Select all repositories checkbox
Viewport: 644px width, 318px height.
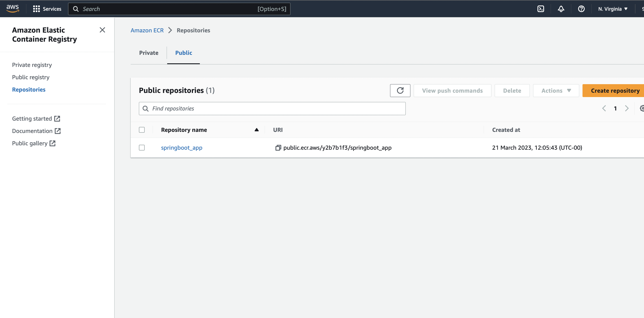142,130
